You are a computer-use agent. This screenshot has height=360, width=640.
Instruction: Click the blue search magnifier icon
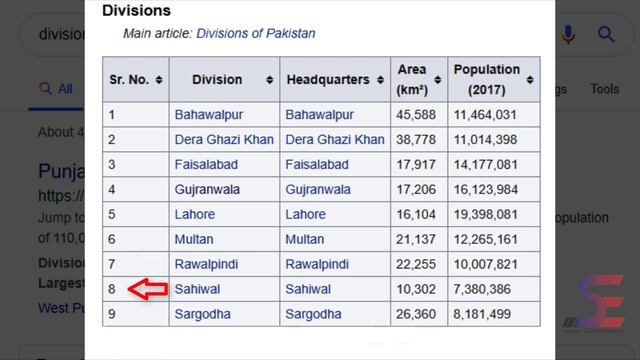[606, 34]
